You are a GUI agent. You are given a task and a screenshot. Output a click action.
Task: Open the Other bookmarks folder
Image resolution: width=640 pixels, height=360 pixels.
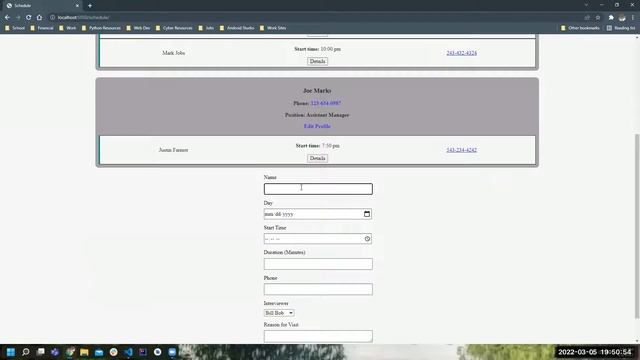point(580,28)
